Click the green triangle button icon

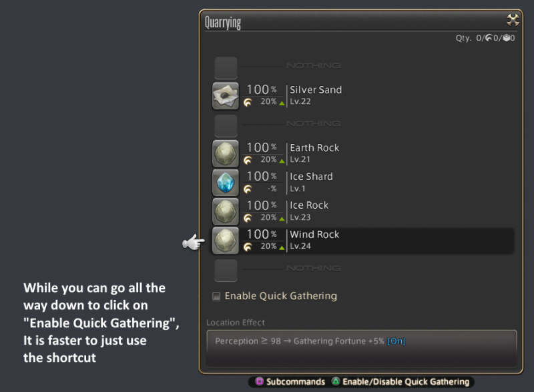coord(336,381)
